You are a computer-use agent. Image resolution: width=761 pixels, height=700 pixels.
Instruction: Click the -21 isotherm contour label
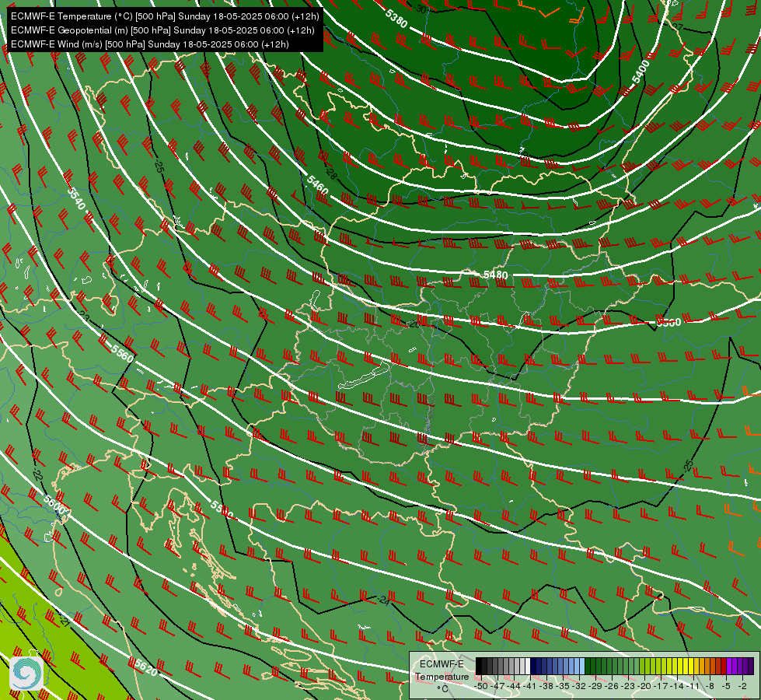click(x=65, y=621)
